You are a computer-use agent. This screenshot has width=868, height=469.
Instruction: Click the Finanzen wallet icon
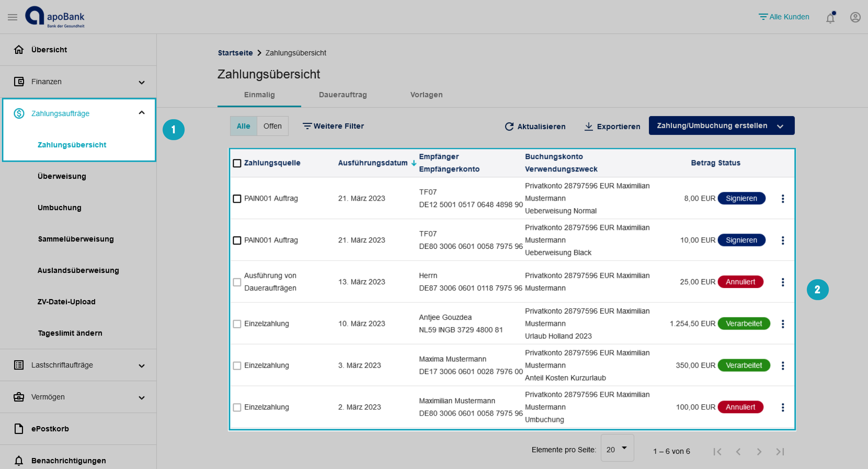tap(19, 82)
